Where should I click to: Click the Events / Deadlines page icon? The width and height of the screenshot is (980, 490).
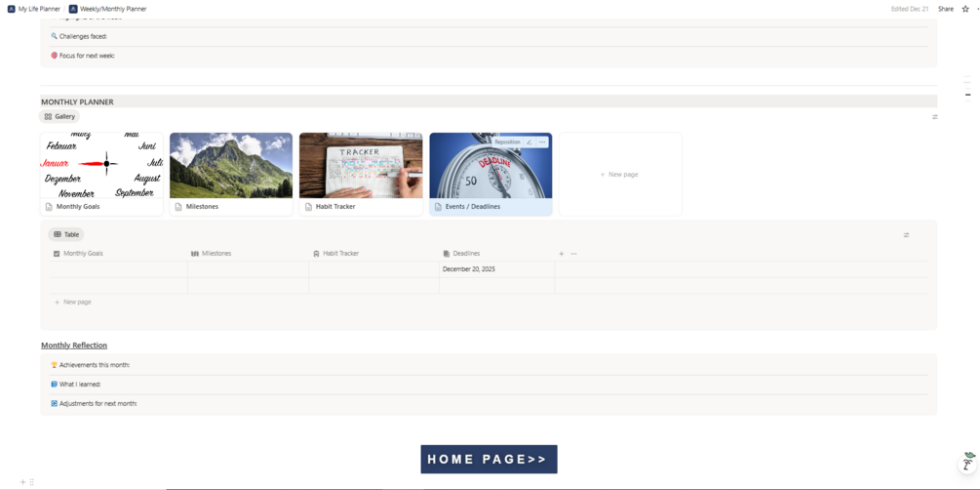pyautogui.click(x=438, y=207)
